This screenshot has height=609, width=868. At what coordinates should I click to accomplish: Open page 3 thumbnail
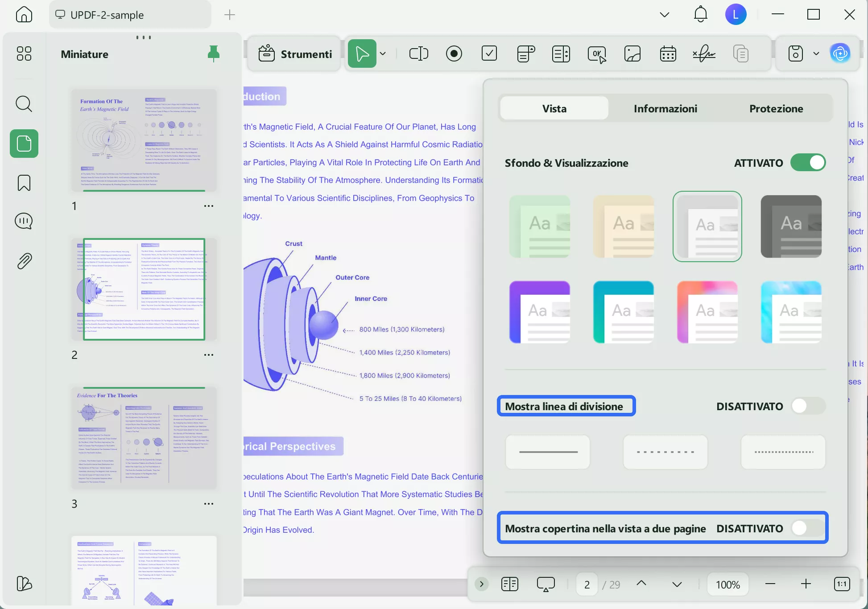click(144, 438)
